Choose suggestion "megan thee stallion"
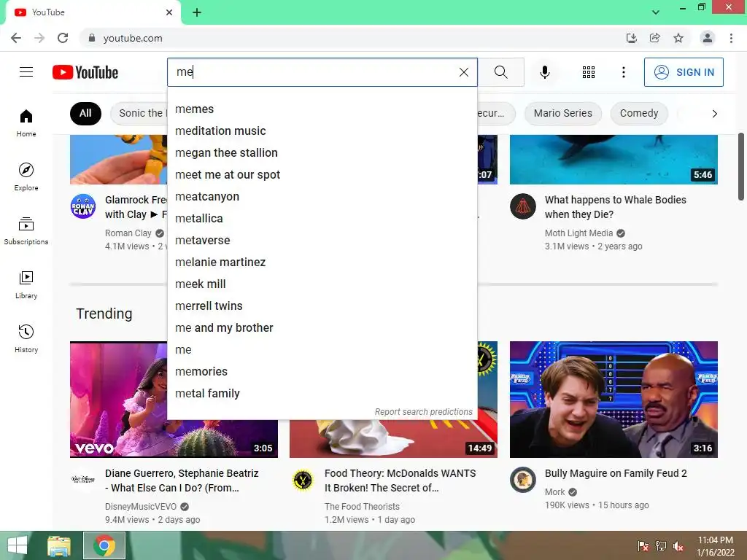 click(322, 153)
